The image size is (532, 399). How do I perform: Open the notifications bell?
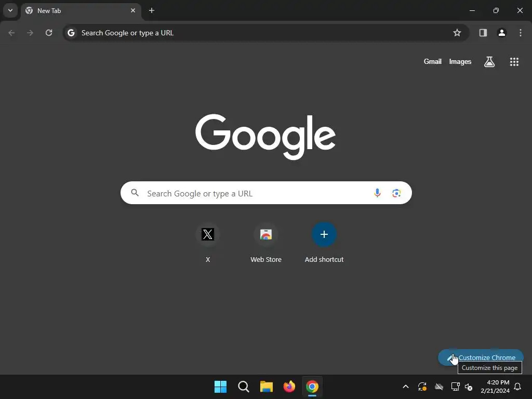coord(518,387)
